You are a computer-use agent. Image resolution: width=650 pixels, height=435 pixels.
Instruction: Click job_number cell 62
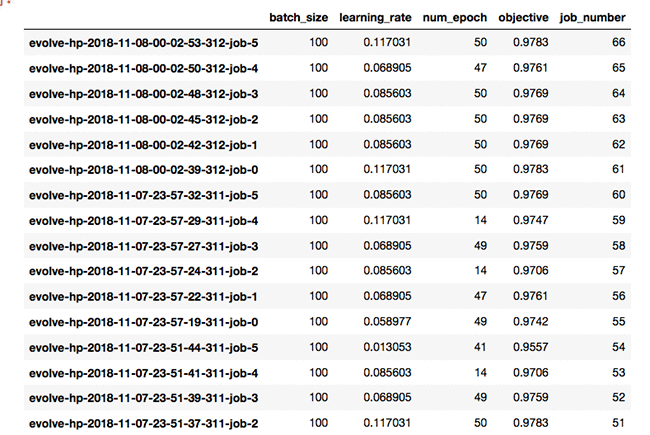[618, 144]
